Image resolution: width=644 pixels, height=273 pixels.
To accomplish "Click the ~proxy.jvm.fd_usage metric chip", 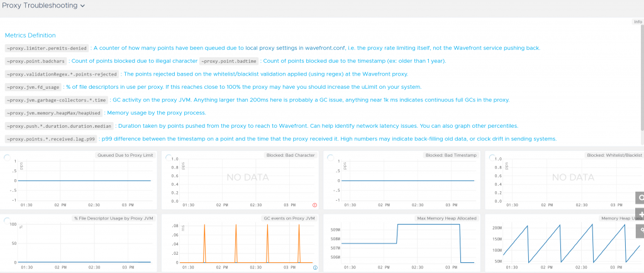I will [34, 87].
